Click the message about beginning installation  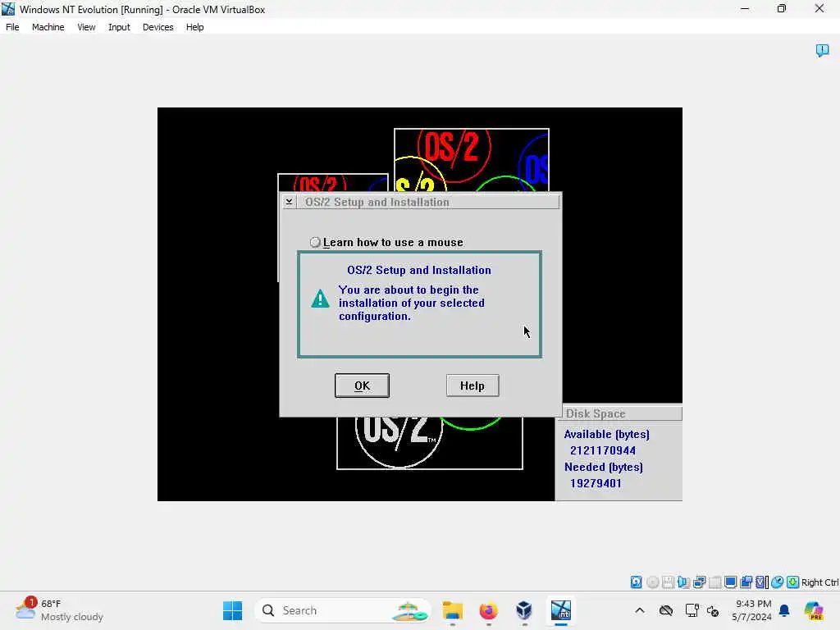412,304
